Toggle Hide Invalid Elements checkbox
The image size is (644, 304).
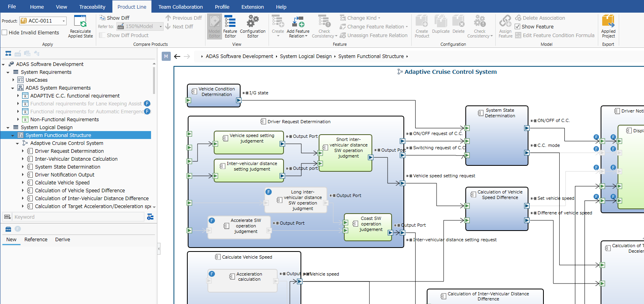5,32
